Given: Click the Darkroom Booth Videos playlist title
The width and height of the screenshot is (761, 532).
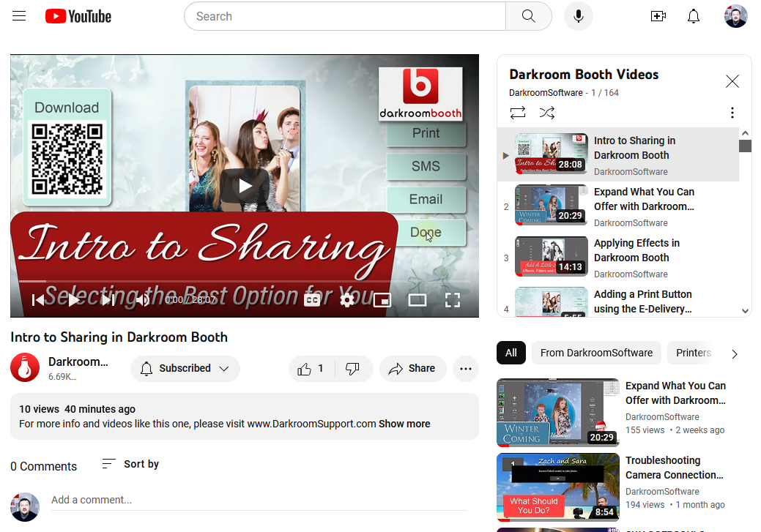Looking at the screenshot, I should click(x=584, y=75).
